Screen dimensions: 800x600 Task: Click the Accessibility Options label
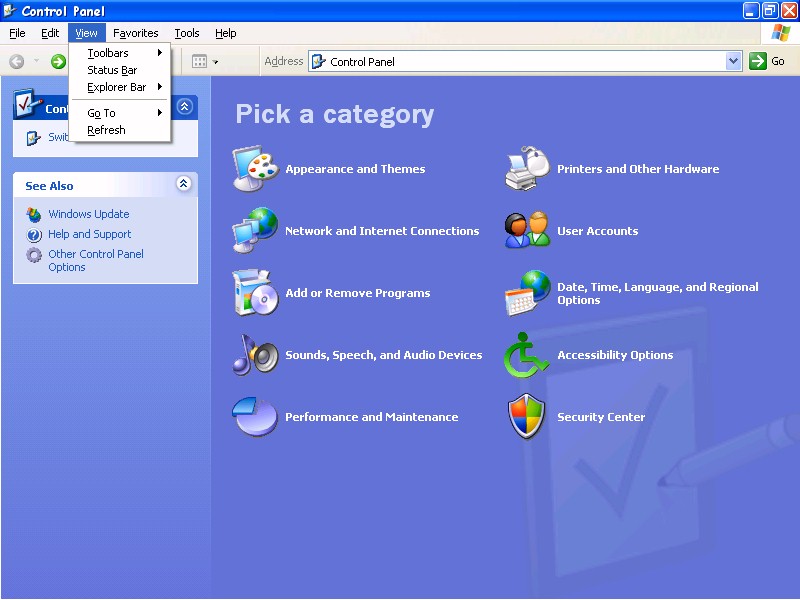(615, 355)
